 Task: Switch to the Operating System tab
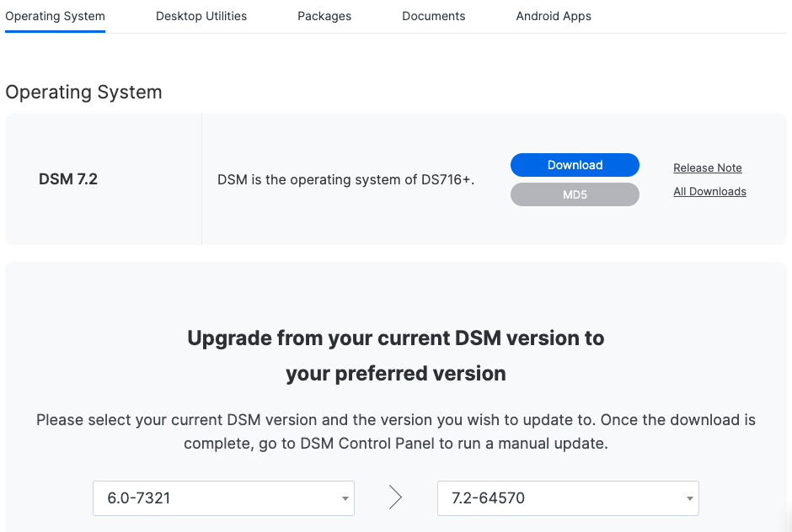pyautogui.click(x=55, y=16)
